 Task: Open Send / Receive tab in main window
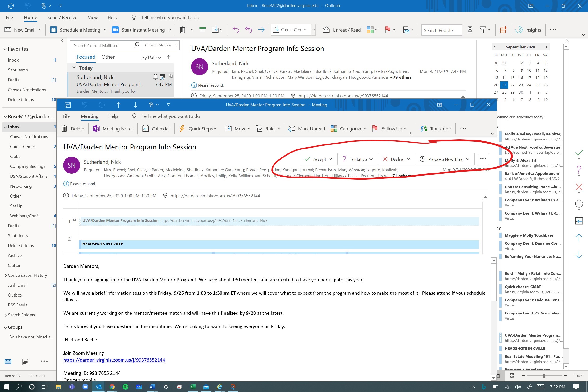pyautogui.click(x=62, y=17)
